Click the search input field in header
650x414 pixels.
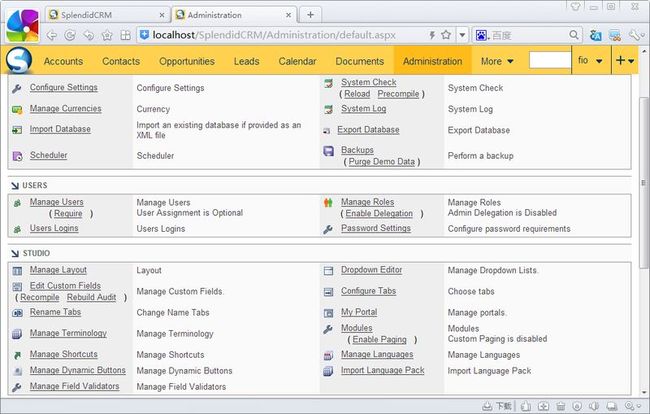point(550,60)
